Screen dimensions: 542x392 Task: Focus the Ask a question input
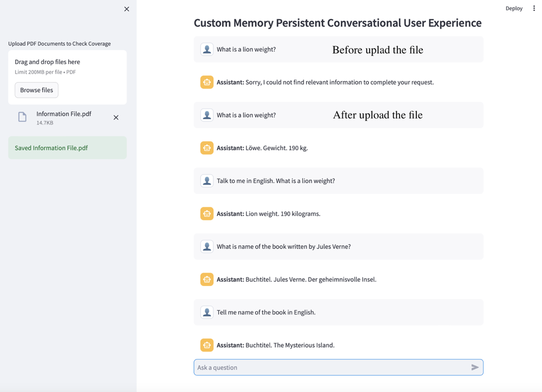pyautogui.click(x=329, y=367)
